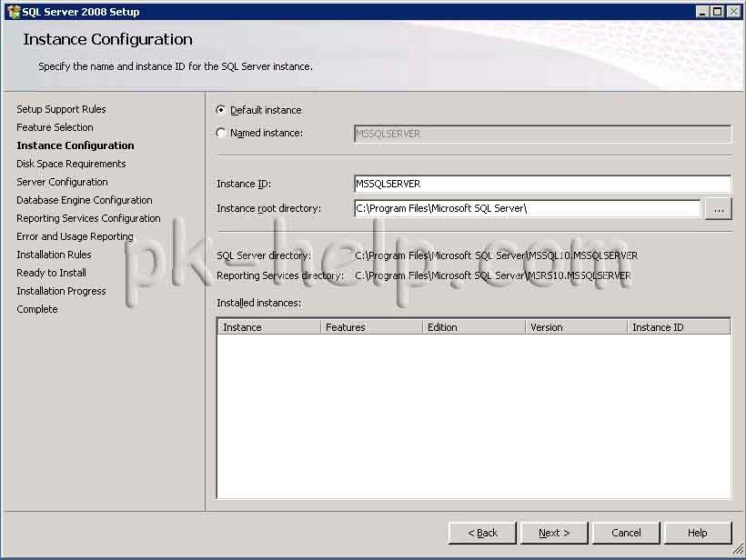Grab the window resize grip corner
The height and width of the screenshot is (560, 746).
(739, 549)
